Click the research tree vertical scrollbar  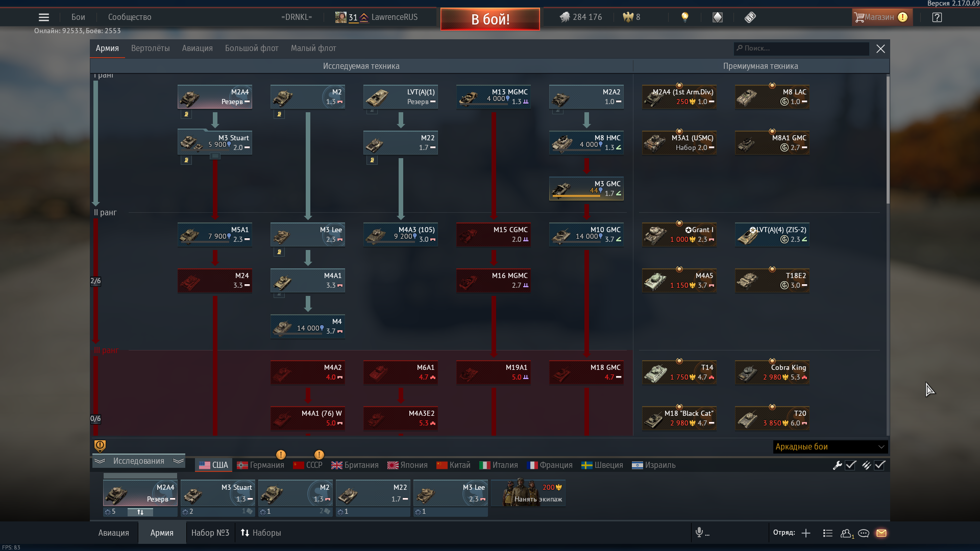(x=888, y=139)
